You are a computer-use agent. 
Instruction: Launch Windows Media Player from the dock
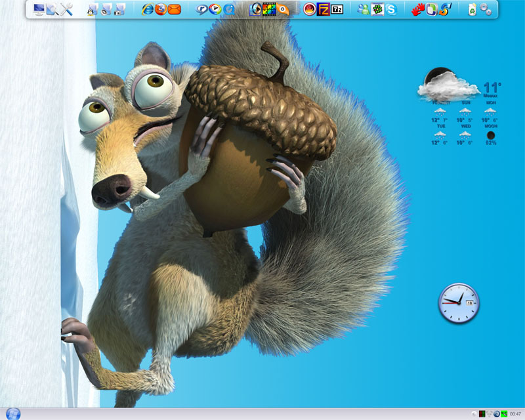coord(215,9)
